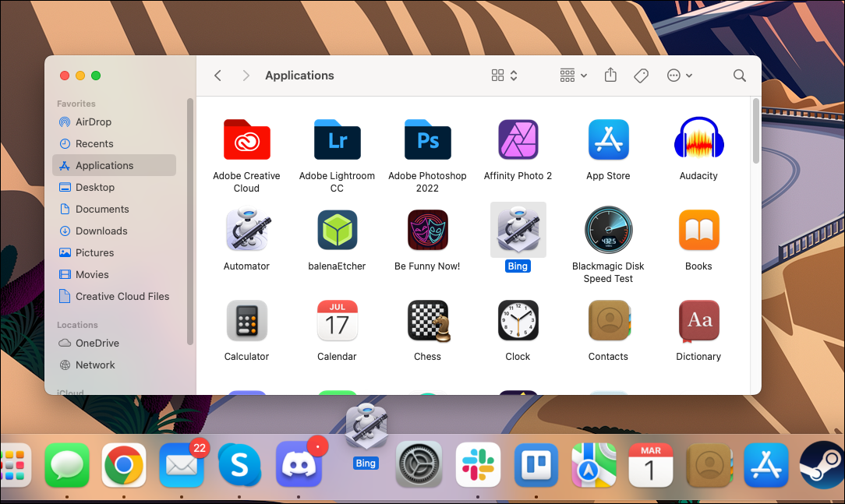This screenshot has width=845, height=504.
Task: Select the Be Funny Now! masks icon
Action: point(427,230)
